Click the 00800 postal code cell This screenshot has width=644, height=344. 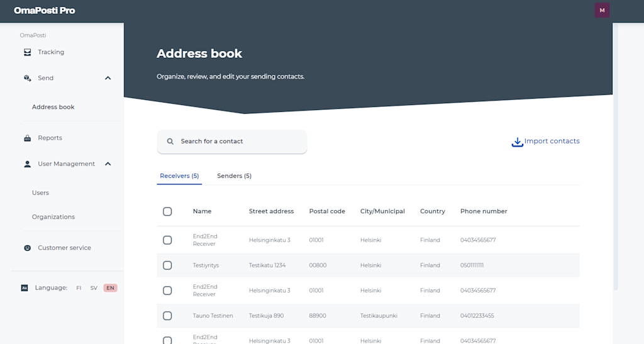tap(318, 265)
